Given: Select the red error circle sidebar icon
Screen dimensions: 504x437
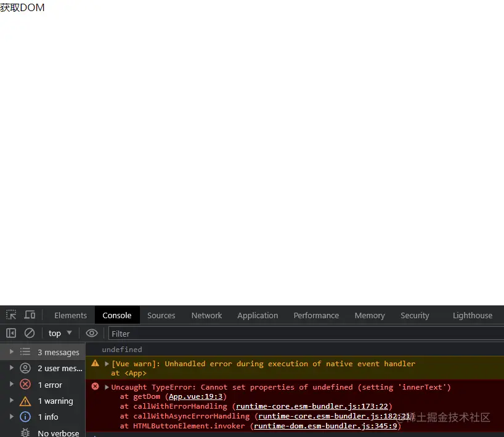Looking at the screenshot, I should 25,384.
